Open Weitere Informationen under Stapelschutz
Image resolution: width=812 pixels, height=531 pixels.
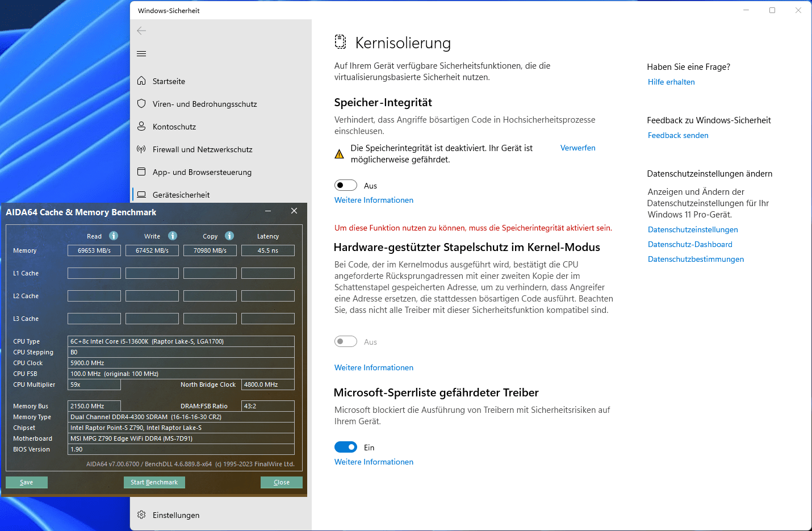[374, 367]
